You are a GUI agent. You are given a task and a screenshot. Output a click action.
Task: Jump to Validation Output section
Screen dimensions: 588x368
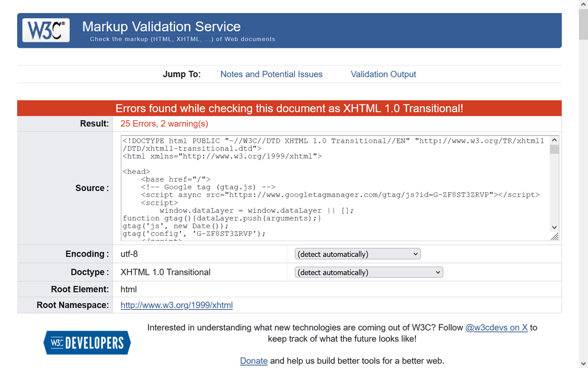tap(383, 74)
